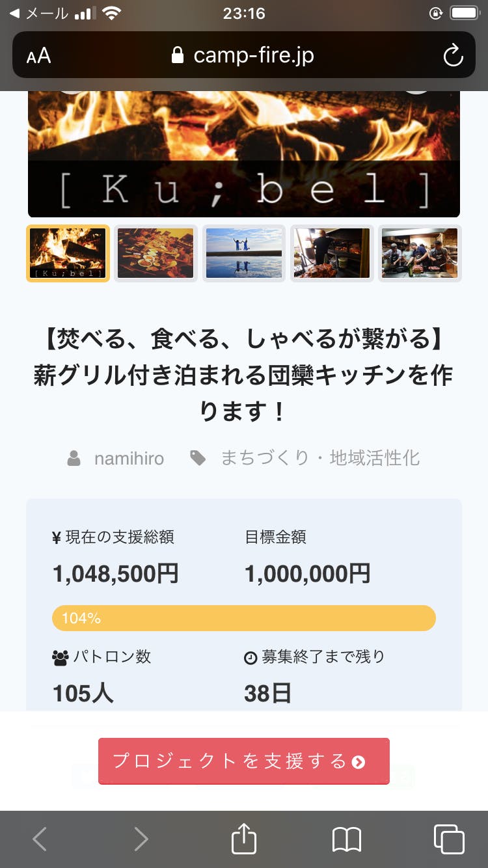This screenshot has width=488, height=868.
Task: Click the 104% funding progress bar
Action: pyautogui.click(x=244, y=618)
